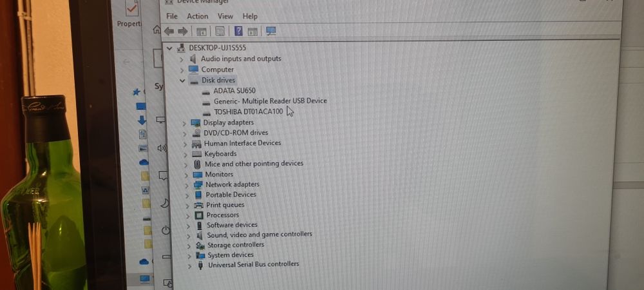Click the printer icon beside Print queues
Image resolution: width=644 pixels, height=290 pixels.
[x=199, y=205]
